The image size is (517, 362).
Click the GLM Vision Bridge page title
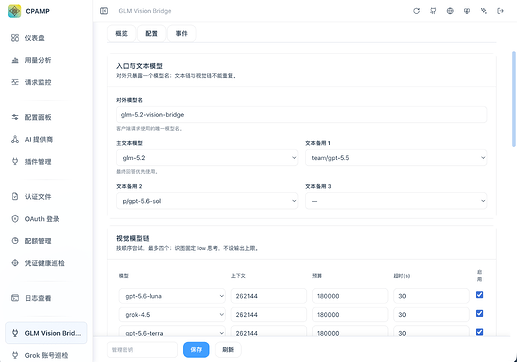pyautogui.click(x=145, y=11)
